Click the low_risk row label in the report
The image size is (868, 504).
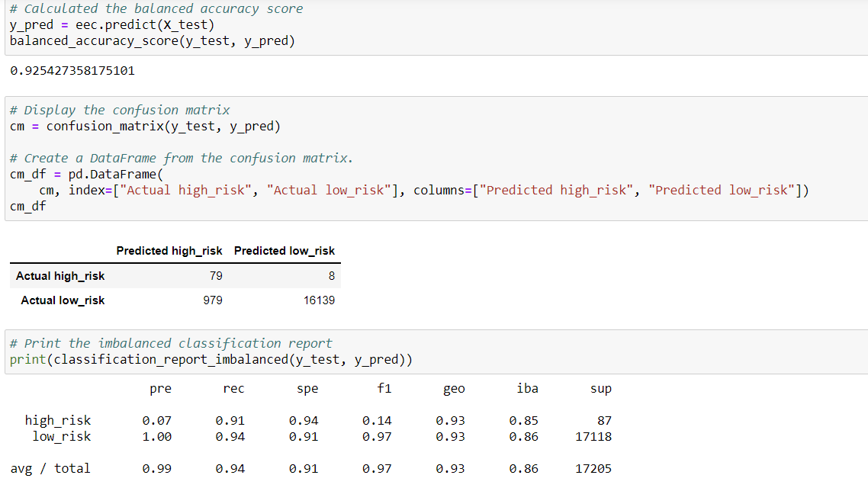click(62, 436)
